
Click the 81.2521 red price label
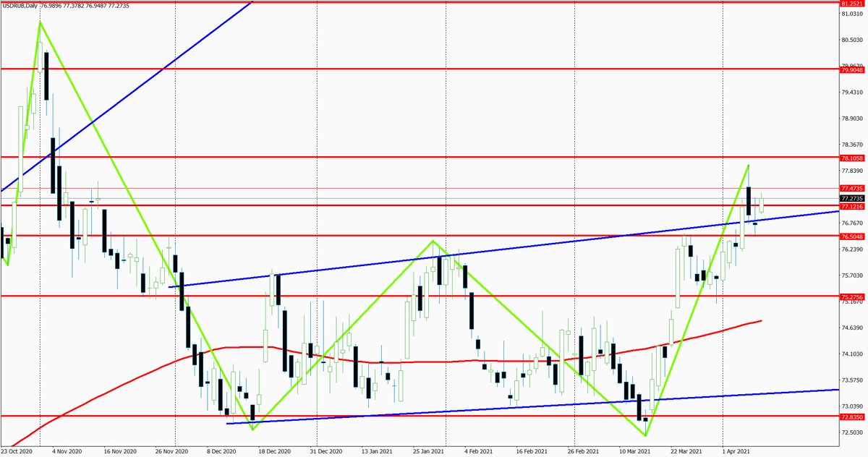(853, 4)
